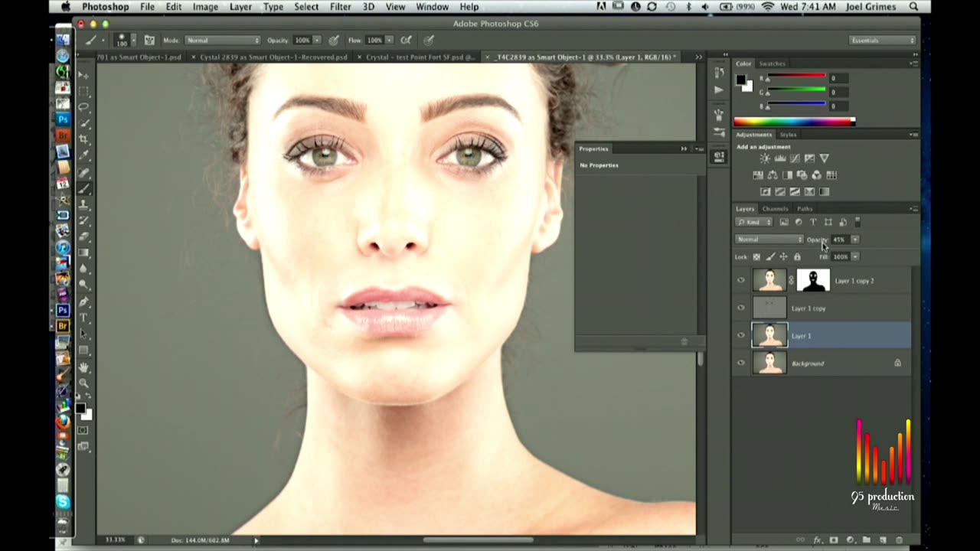Open the Apple menu
Image resolution: width=980 pixels, height=551 pixels.
pyautogui.click(x=66, y=7)
